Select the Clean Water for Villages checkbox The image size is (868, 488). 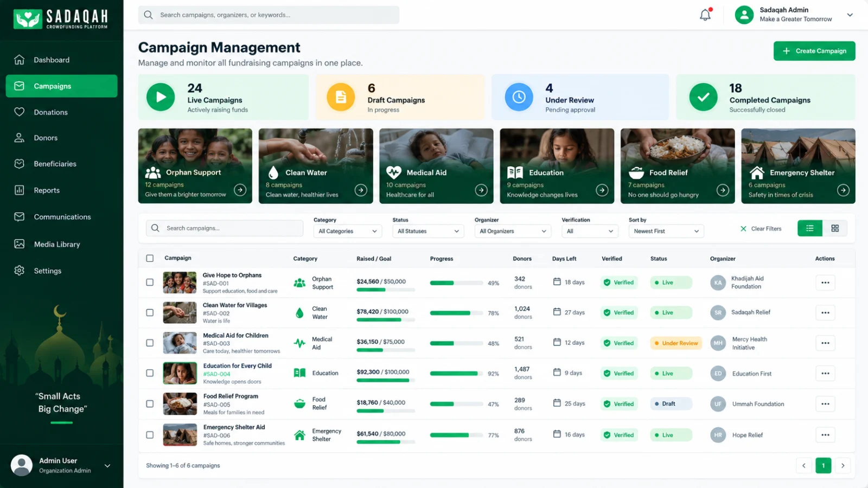click(x=150, y=312)
